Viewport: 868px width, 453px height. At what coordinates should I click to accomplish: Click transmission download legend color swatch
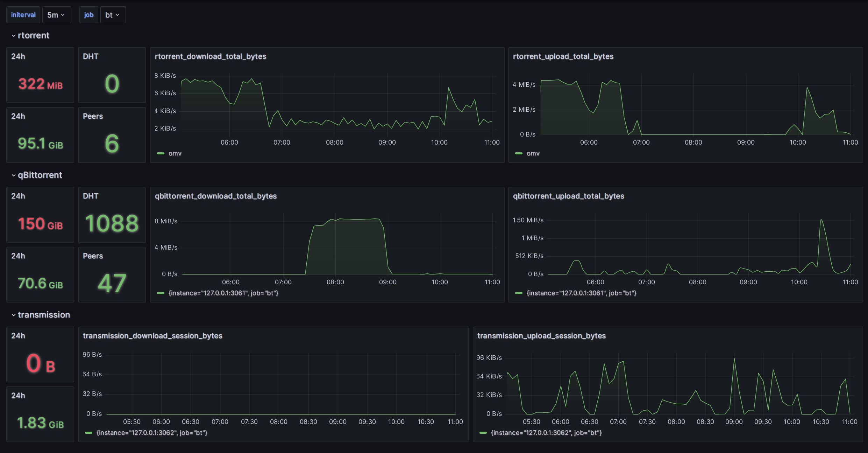[x=89, y=433]
